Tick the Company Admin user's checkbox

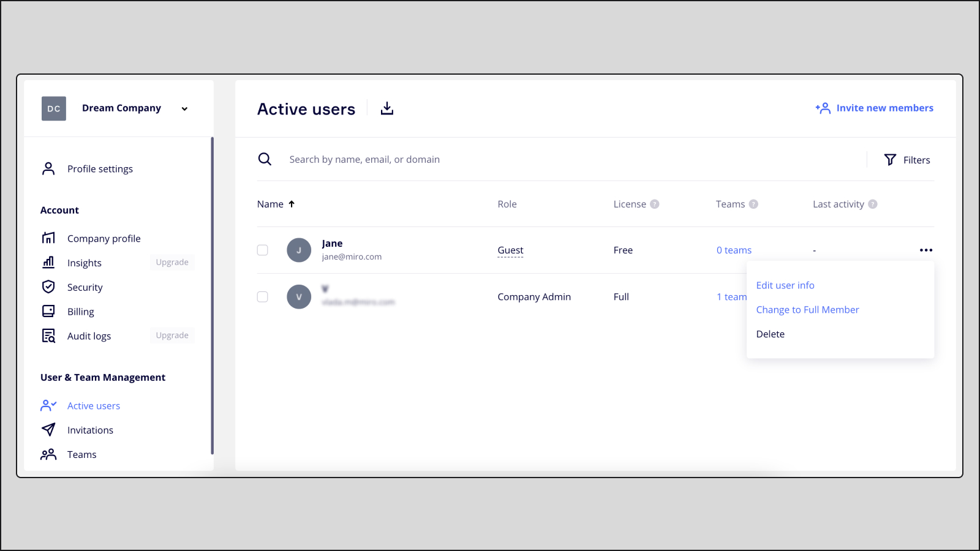(x=263, y=297)
